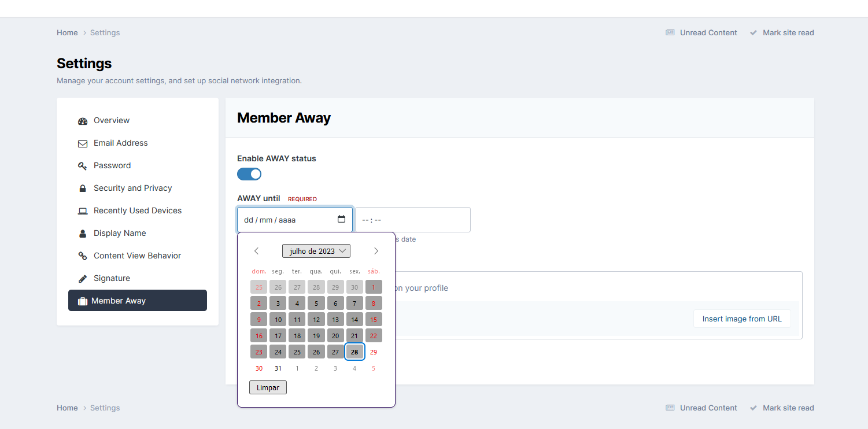This screenshot has height=429, width=868.
Task: Go to previous month in calendar
Action: coord(257,251)
